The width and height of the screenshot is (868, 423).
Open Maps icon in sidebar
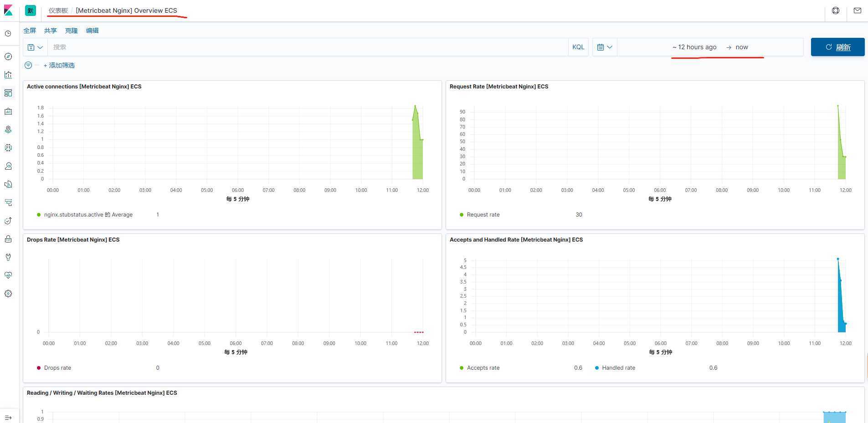(8, 129)
